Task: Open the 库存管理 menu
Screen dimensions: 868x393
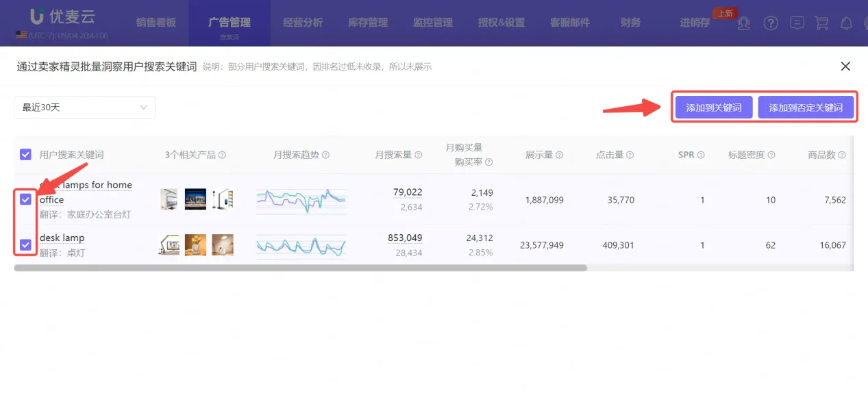Action: click(368, 23)
